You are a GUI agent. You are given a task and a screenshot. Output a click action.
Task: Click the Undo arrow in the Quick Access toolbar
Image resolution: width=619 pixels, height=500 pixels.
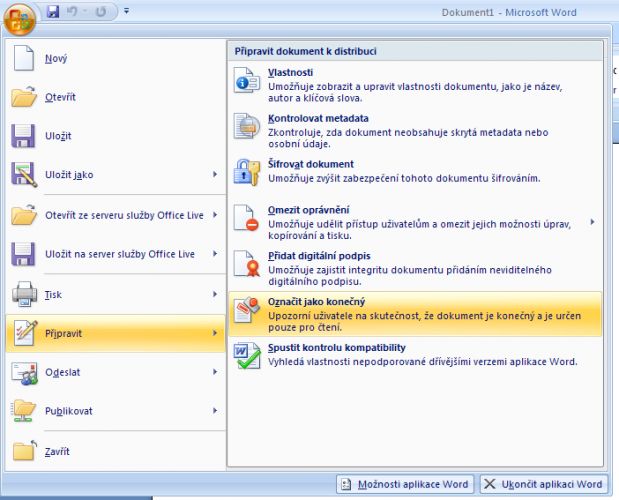72,11
